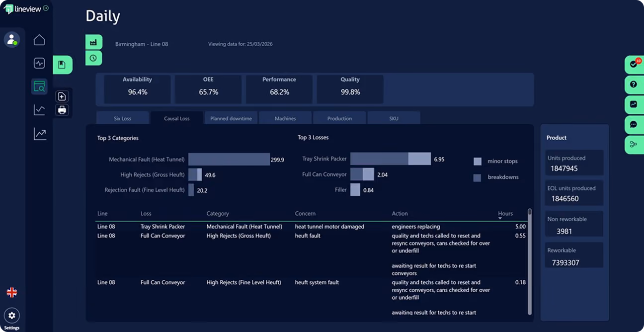
Task: Click the Units produced 1847945 card
Action: (x=574, y=163)
